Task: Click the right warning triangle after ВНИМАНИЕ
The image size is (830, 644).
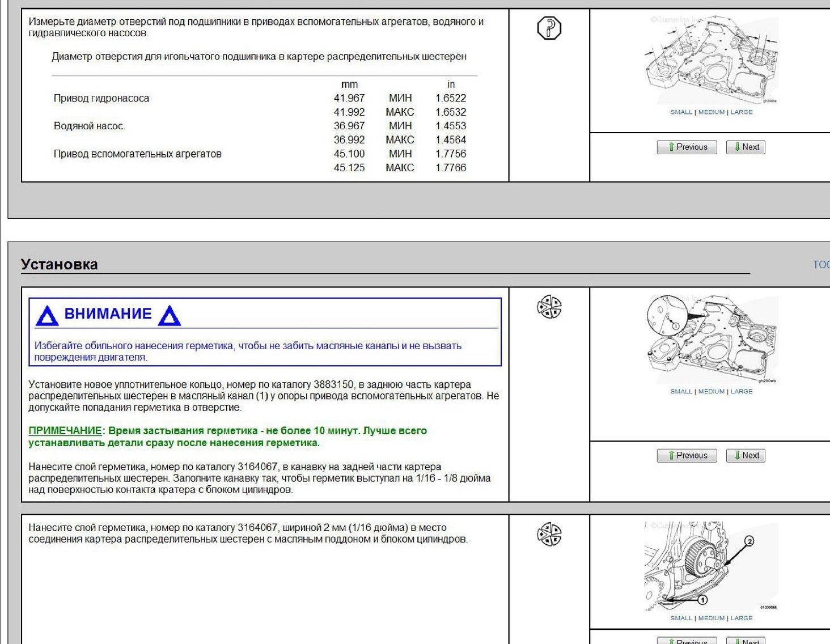Action: click(x=169, y=315)
